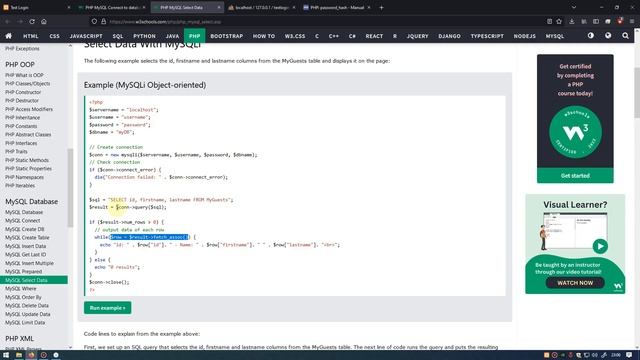Image resolution: width=640 pixels, height=360 pixels.
Task: Open the CSS tutorial in top nav
Action: point(54,36)
